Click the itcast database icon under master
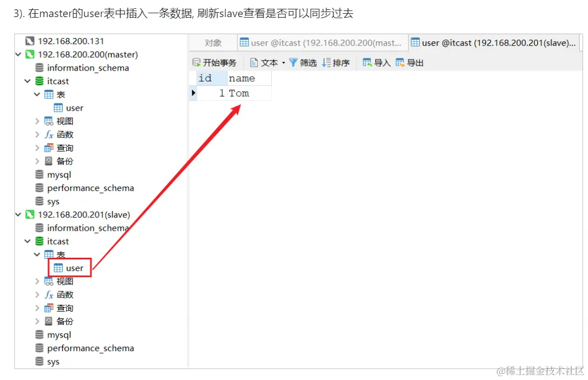 [39, 81]
